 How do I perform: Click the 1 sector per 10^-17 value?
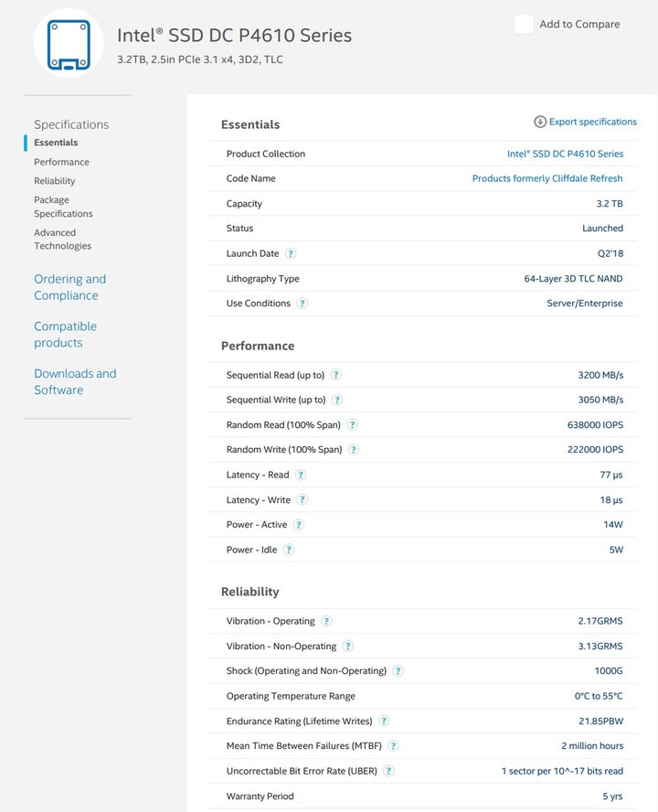(x=562, y=771)
